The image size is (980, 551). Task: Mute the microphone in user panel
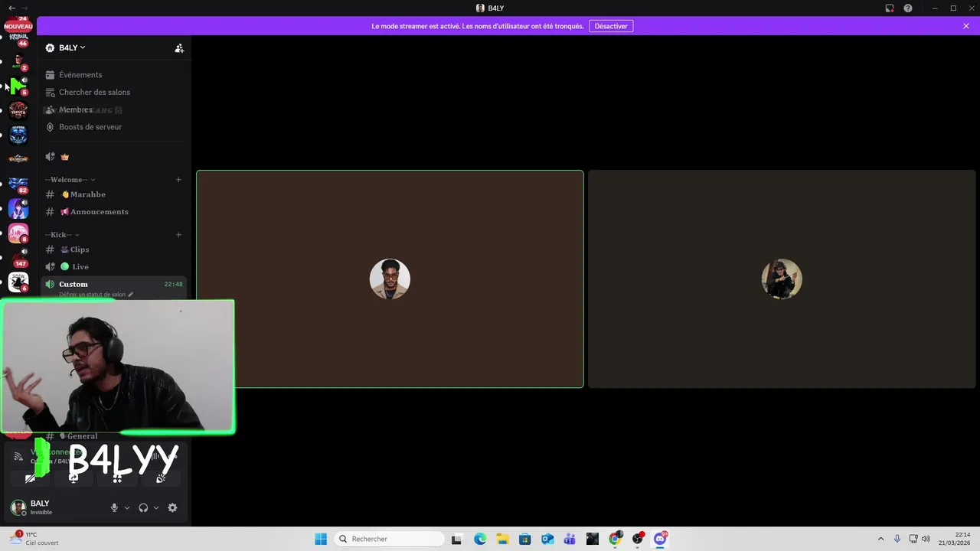114,507
